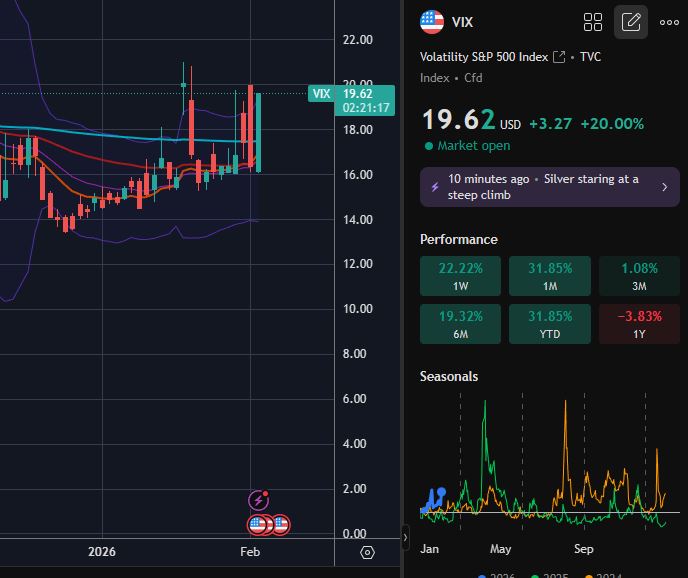The width and height of the screenshot is (688, 578).
Task: Select the YTD performance tile
Action: coord(550,324)
